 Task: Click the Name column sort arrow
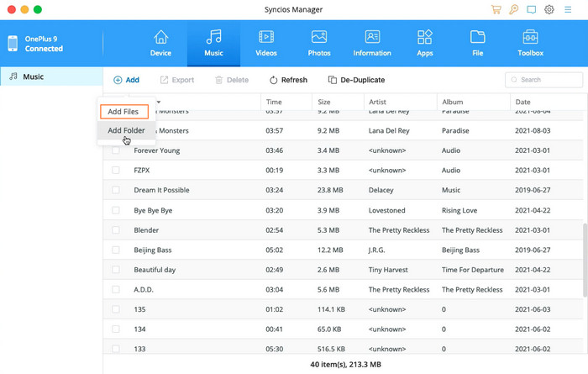pos(159,102)
